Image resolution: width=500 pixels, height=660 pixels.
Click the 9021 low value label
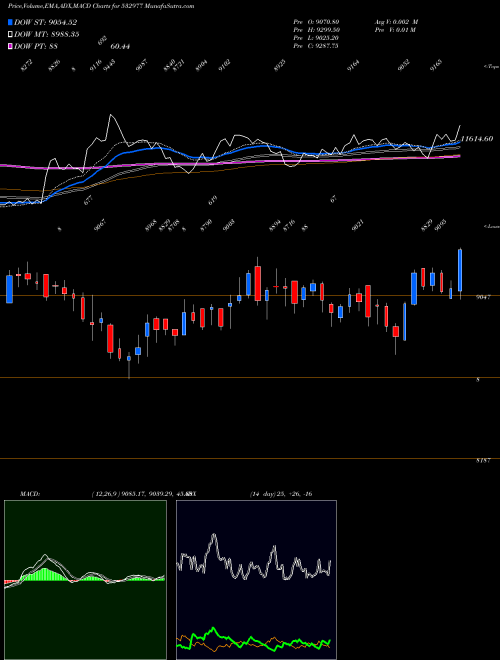[358, 225]
